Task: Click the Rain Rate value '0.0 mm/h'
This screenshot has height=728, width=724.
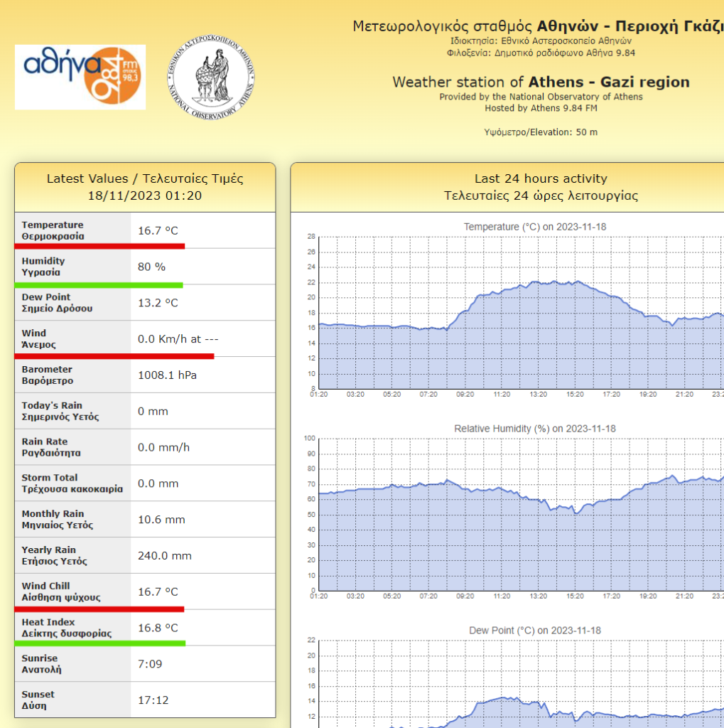Action: pyautogui.click(x=163, y=448)
